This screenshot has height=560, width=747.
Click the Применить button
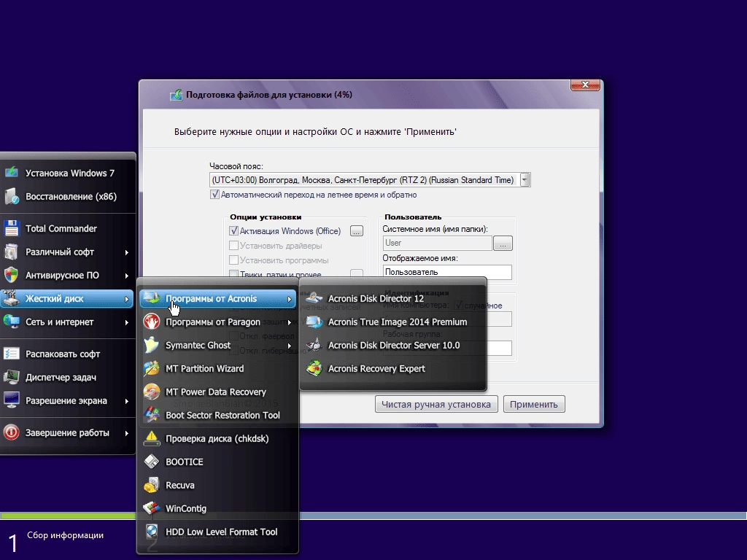click(x=534, y=404)
